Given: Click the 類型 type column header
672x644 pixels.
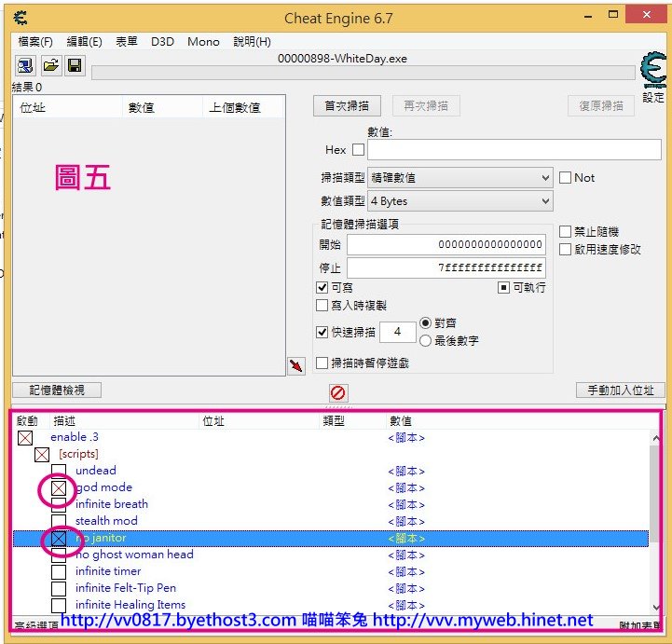Looking at the screenshot, I should 352,420.
